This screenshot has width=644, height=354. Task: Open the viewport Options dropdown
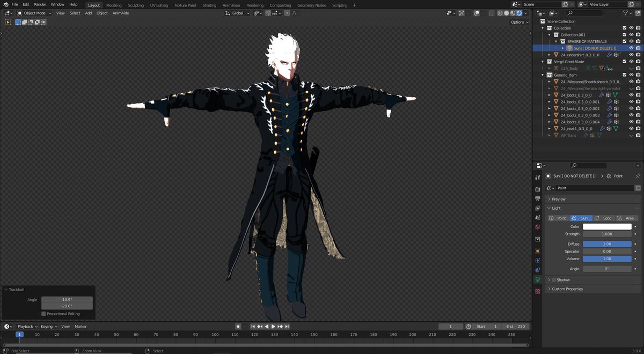[x=519, y=22]
